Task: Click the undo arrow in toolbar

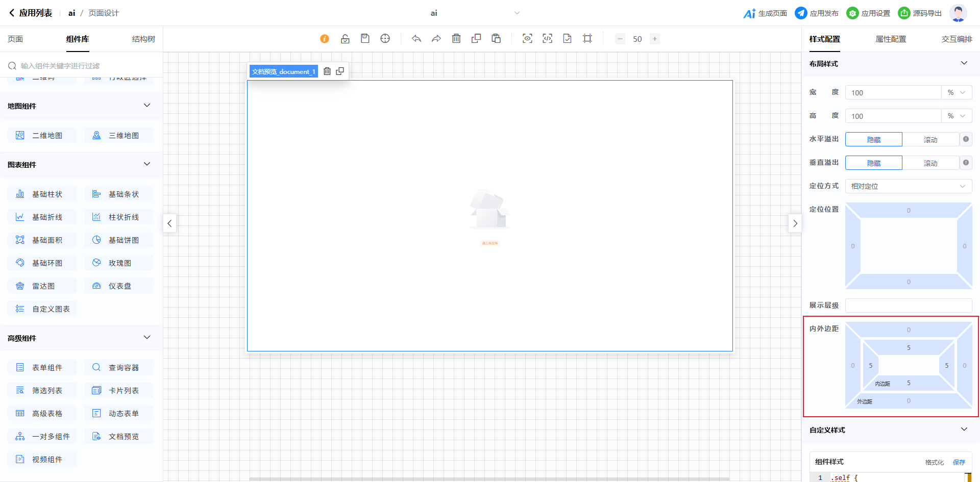Action: click(416, 39)
